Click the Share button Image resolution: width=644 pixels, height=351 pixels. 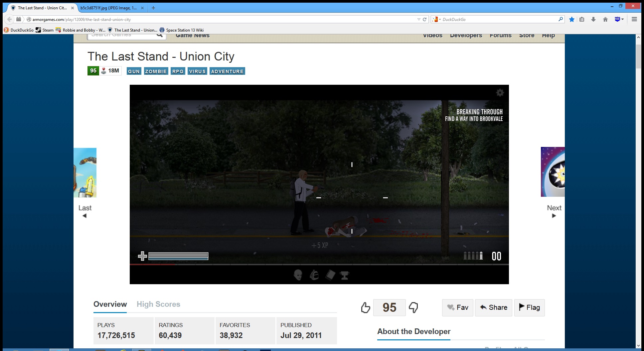point(493,307)
